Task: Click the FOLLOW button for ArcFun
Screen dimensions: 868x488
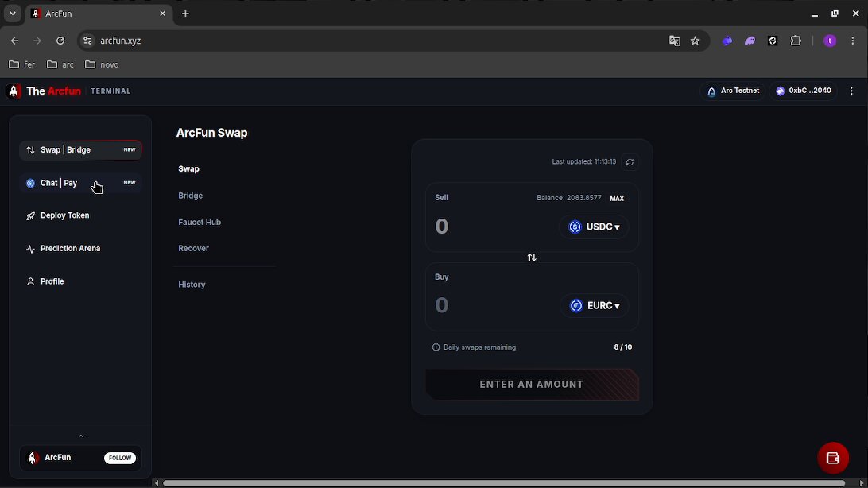Action: (x=119, y=458)
